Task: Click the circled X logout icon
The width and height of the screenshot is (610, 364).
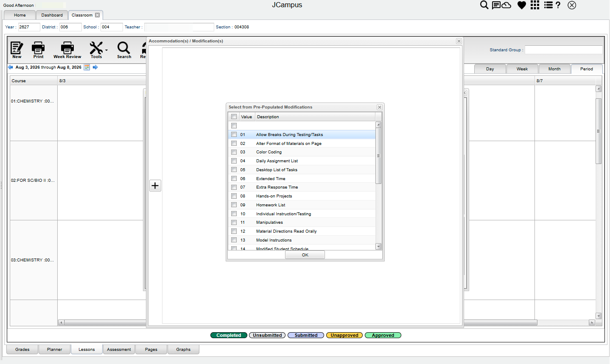Action: pyautogui.click(x=572, y=5)
